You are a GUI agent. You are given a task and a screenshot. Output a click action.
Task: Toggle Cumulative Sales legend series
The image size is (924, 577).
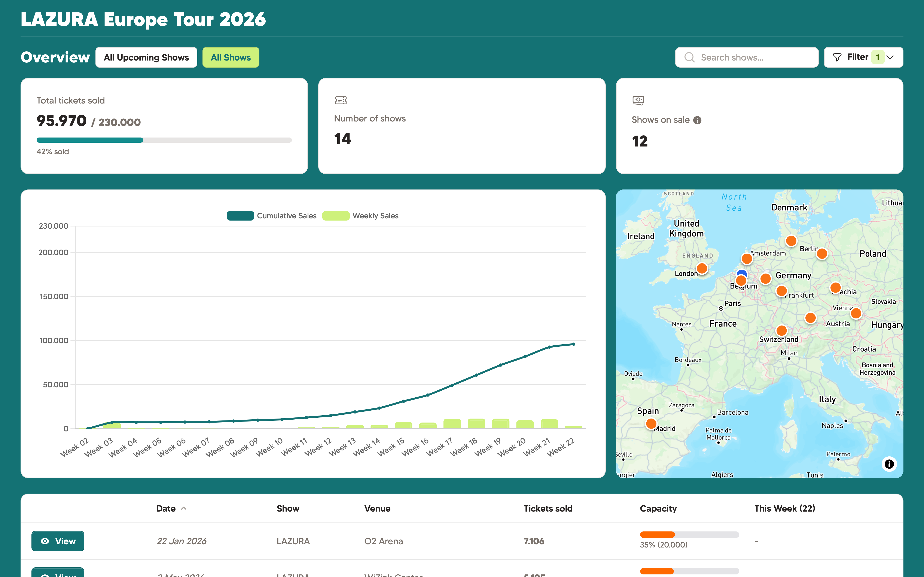coord(271,216)
